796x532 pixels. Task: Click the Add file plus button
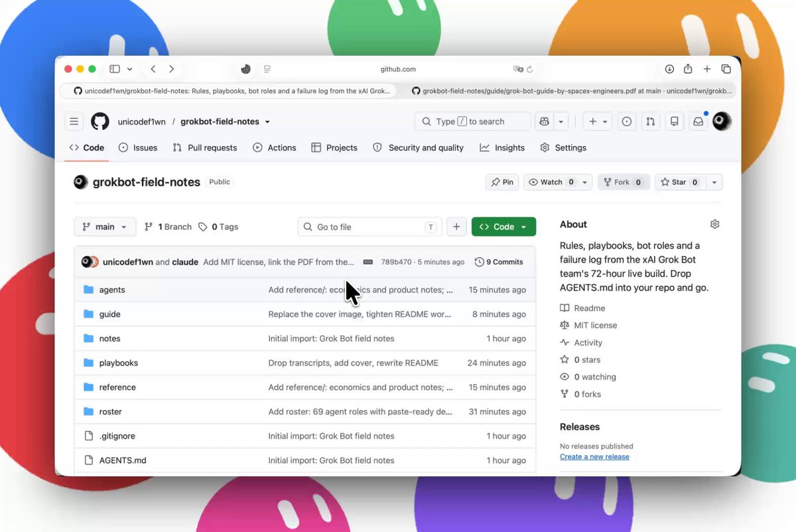(456, 227)
